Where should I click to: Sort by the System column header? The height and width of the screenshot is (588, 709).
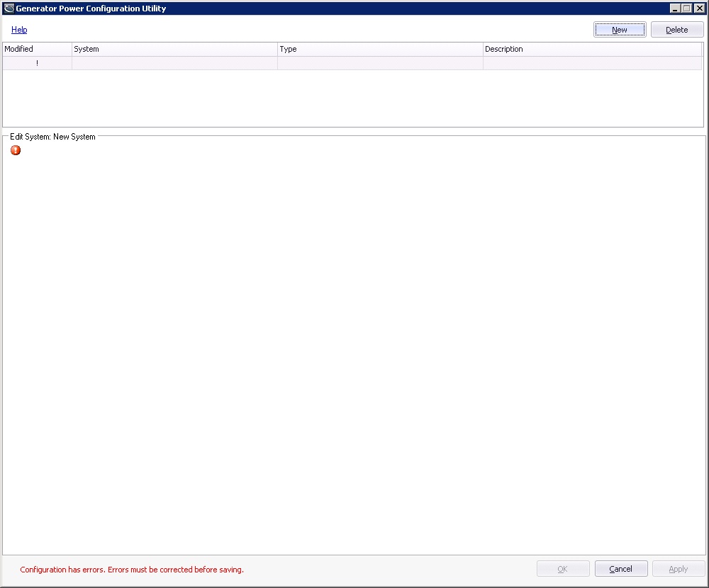point(174,50)
